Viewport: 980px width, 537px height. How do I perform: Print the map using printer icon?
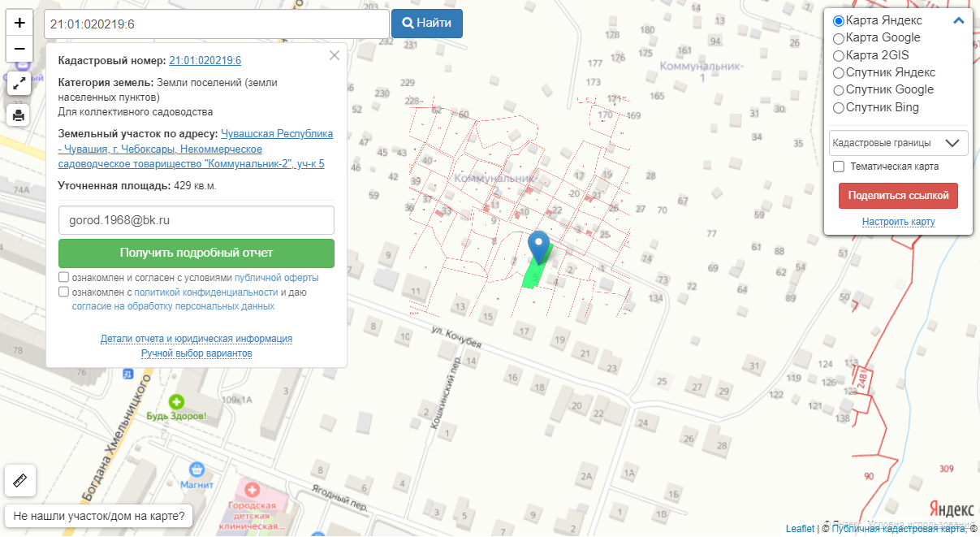[19, 115]
